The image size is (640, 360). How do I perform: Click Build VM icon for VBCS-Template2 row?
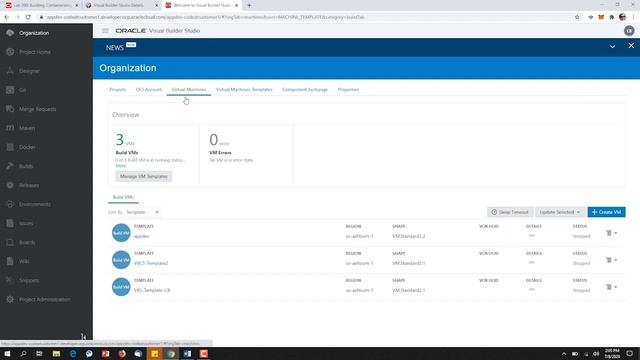[x=121, y=260]
